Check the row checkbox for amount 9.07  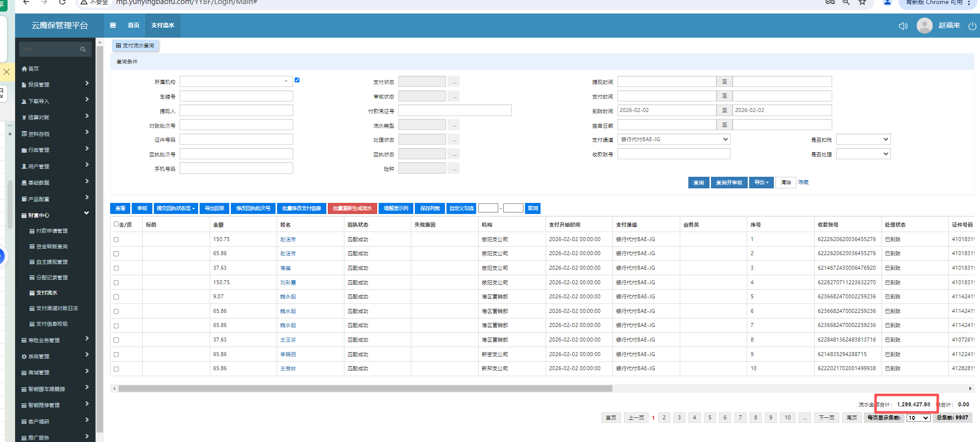coord(116,297)
